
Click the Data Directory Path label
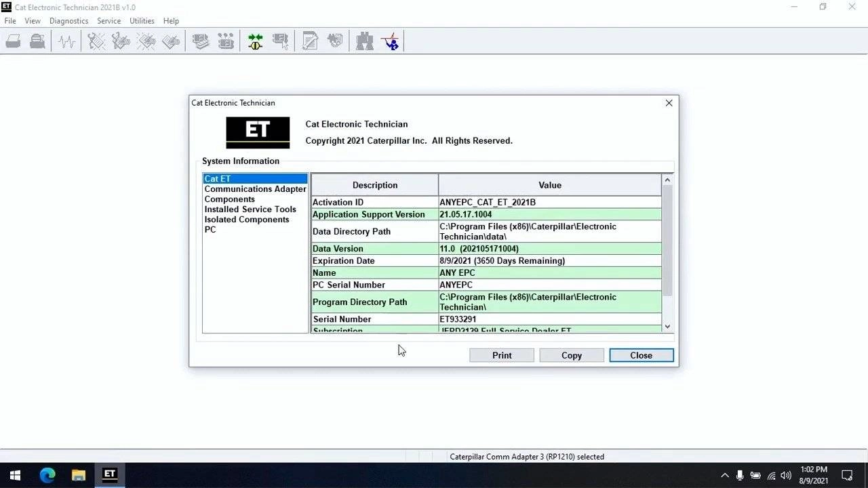pos(351,231)
